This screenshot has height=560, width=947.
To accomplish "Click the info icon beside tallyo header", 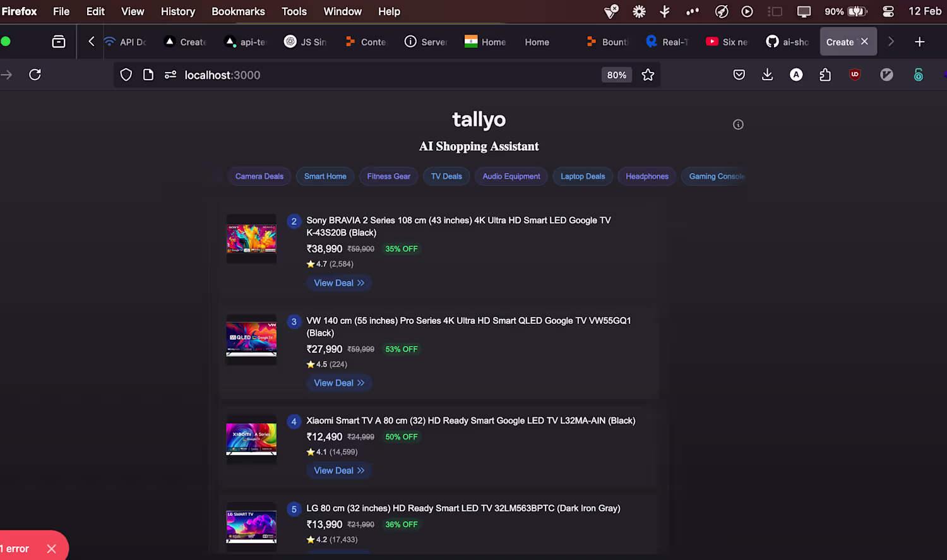I will click(738, 124).
